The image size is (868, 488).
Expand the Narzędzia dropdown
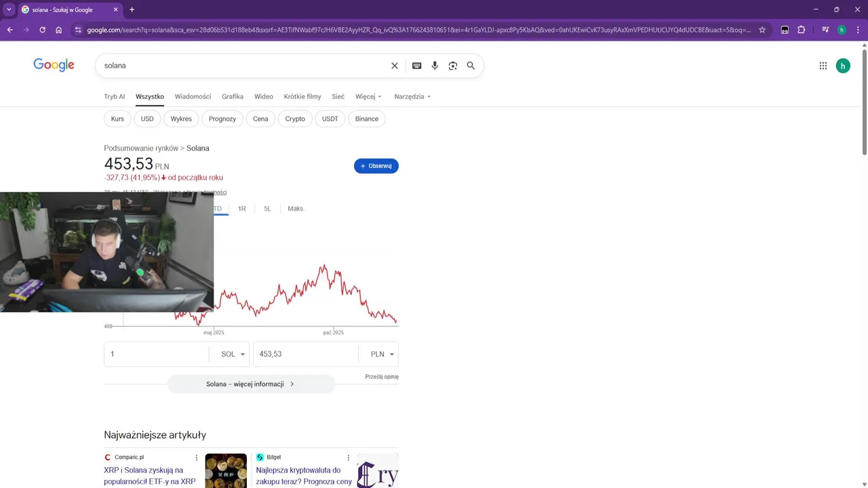[412, 96]
